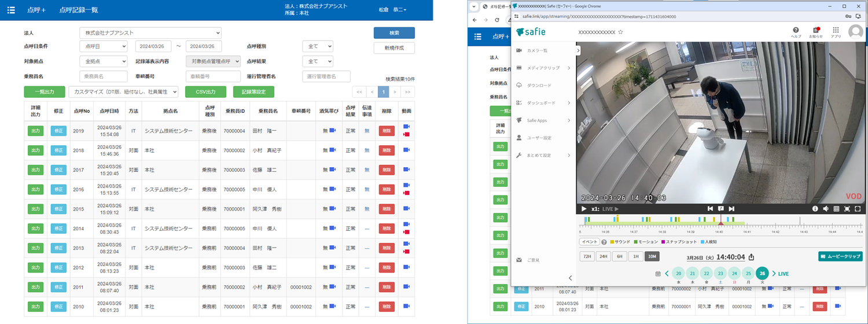Open the 全拠点 target base dropdown

(x=104, y=61)
